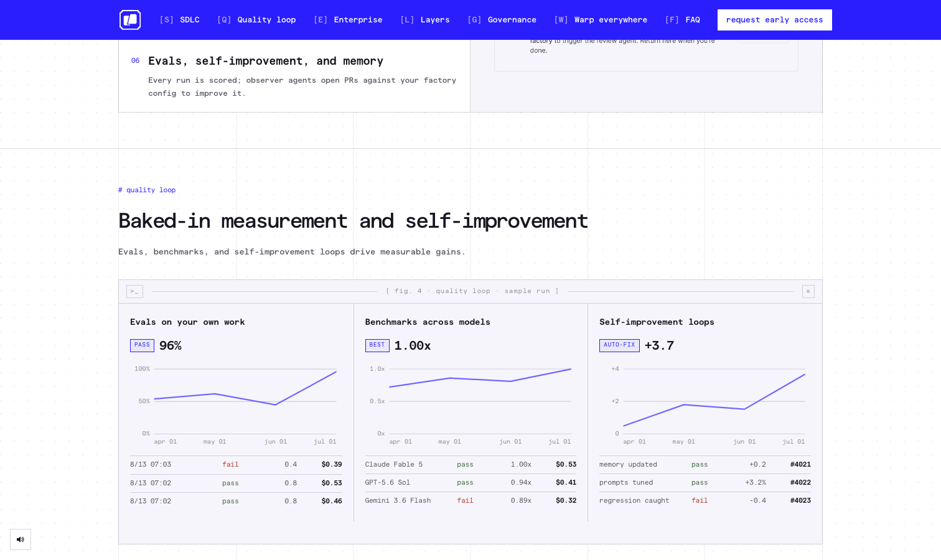
Task: Click the terminal prompt icon in figure header
Action: click(x=134, y=291)
